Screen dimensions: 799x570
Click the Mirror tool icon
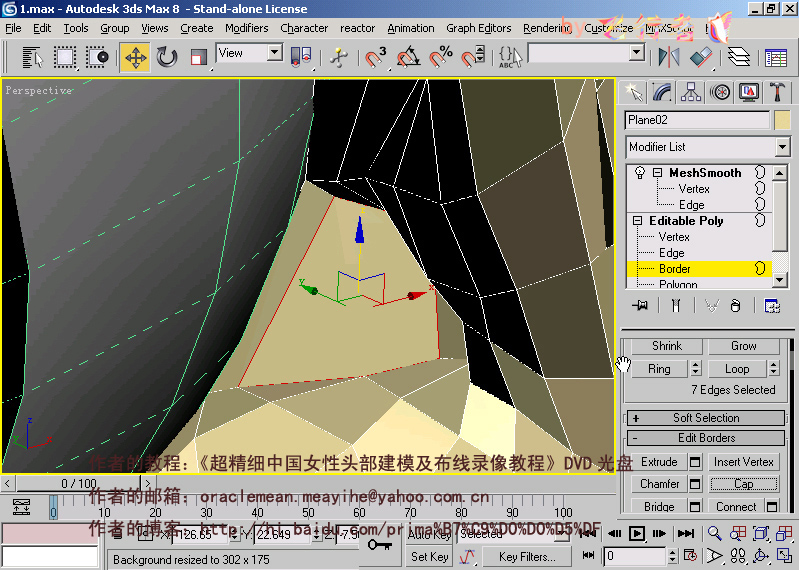669,57
